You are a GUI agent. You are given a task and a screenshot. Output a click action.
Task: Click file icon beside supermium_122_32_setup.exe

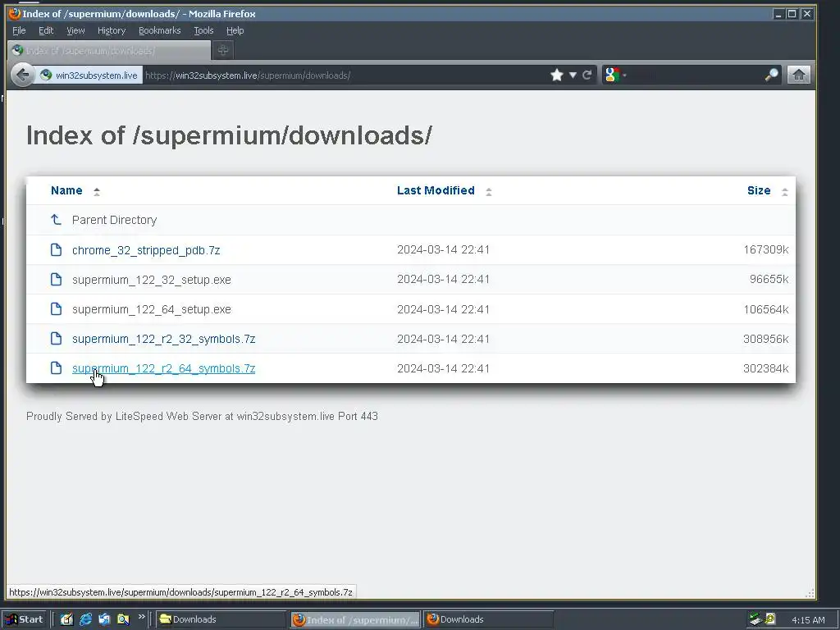(56, 279)
